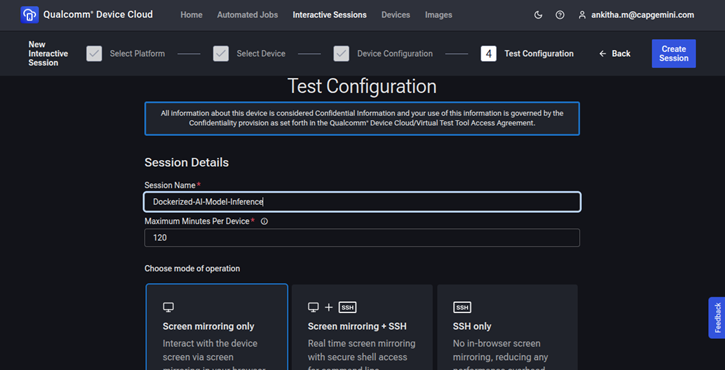The image size is (725, 370).
Task: Click the user profile icon
Action: (x=582, y=15)
